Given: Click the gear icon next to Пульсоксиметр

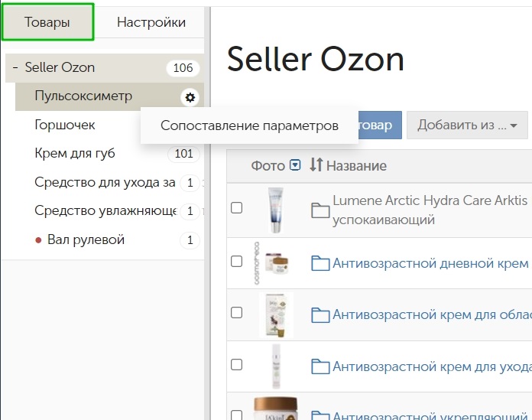Looking at the screenshot, I should [190, 97].
